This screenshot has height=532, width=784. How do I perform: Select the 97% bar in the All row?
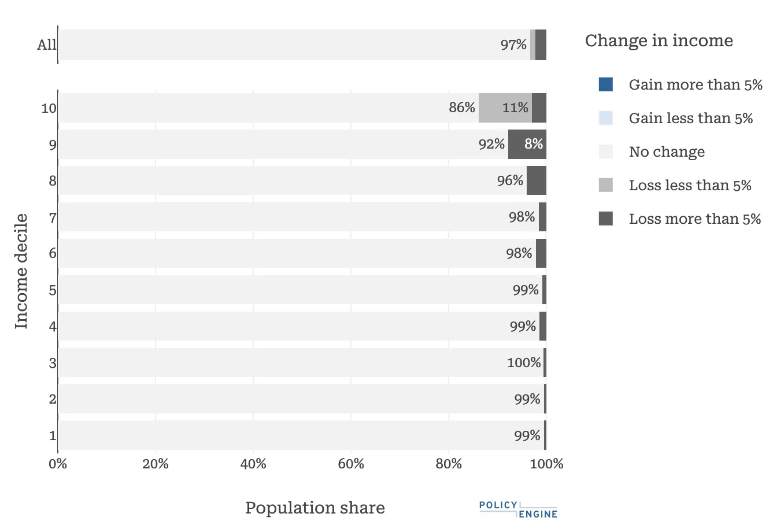tap(289, 45)
